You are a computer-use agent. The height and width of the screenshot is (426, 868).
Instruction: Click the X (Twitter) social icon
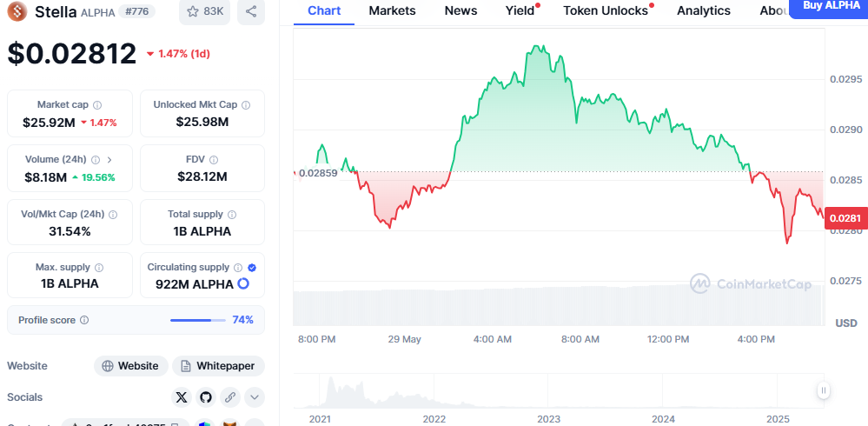click(181, 397)
